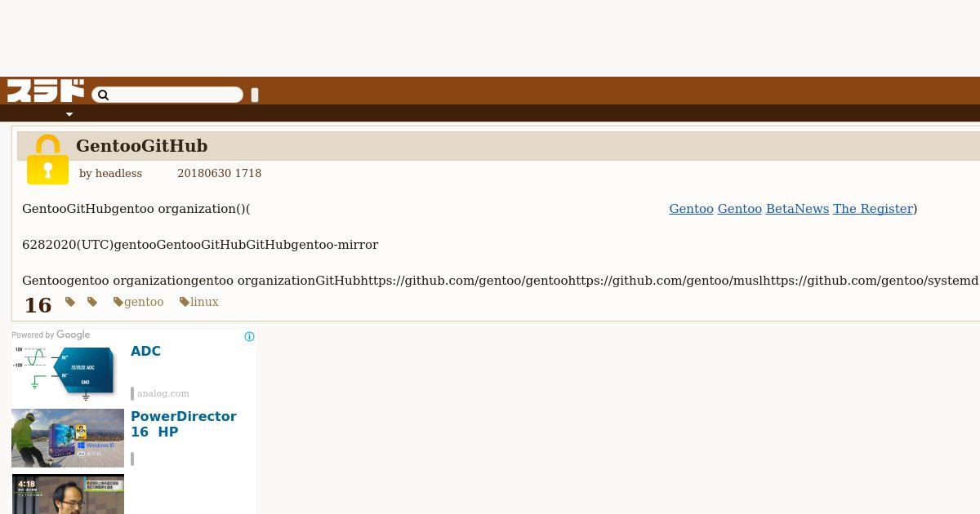
Task: Click the second unlabeled tag icon
Action: pos(92,302)
